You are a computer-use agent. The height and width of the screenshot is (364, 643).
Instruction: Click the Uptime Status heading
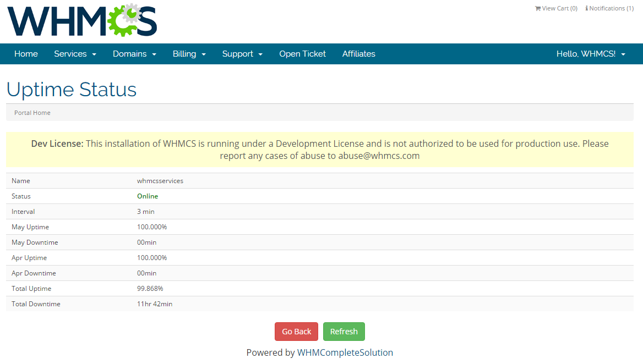click(72, 90)
